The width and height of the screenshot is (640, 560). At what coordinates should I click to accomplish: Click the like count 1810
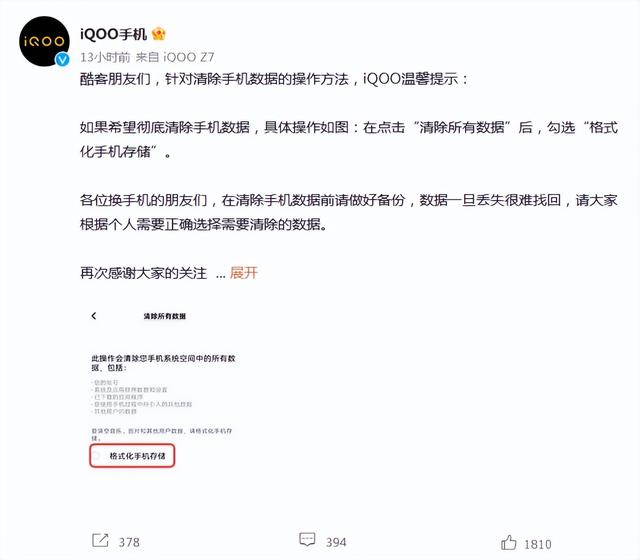tap(538, 544)
